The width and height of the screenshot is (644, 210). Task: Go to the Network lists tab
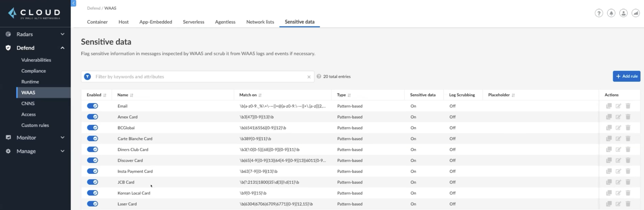(x=260, y=22)
